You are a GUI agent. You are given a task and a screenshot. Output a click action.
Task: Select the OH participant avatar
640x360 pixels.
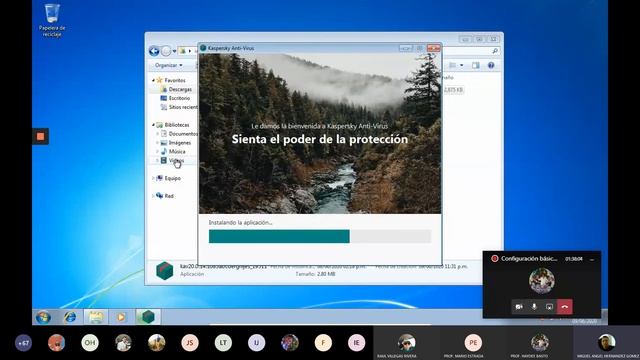pos(90,343)
